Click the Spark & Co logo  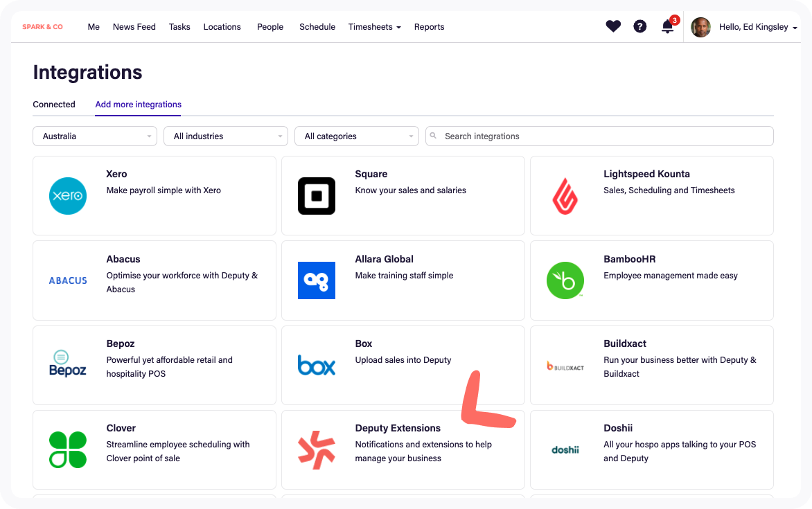42,27
